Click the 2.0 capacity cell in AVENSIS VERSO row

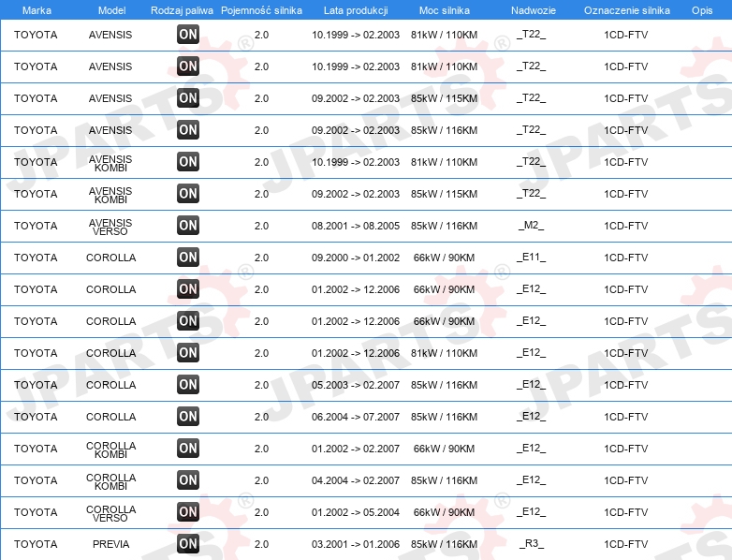point(261,226)
